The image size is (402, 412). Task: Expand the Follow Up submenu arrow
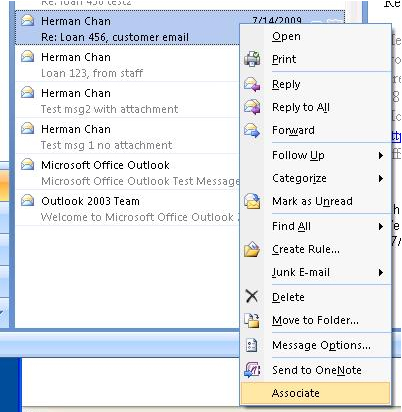[x=381, y=156]
